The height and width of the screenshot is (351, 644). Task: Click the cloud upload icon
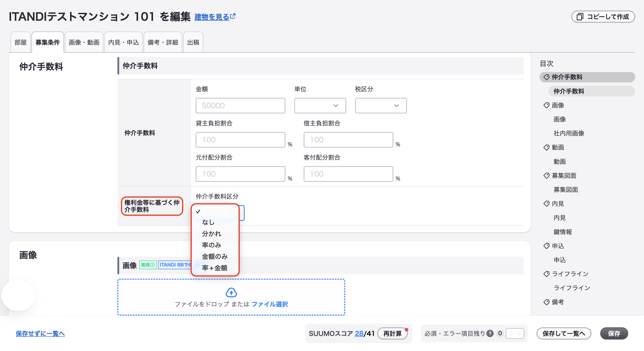[x=231, y=292]
